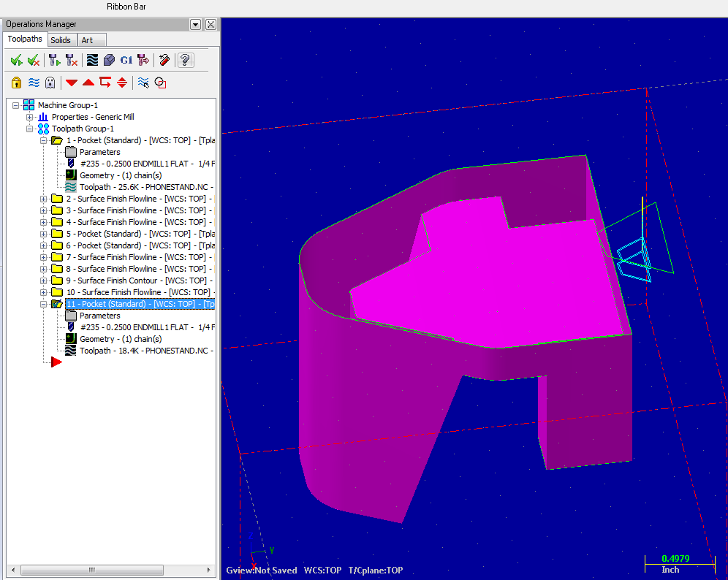Regenerate all selected operations icon
Viewport: 728px width, 580px height.
(54, 60)
